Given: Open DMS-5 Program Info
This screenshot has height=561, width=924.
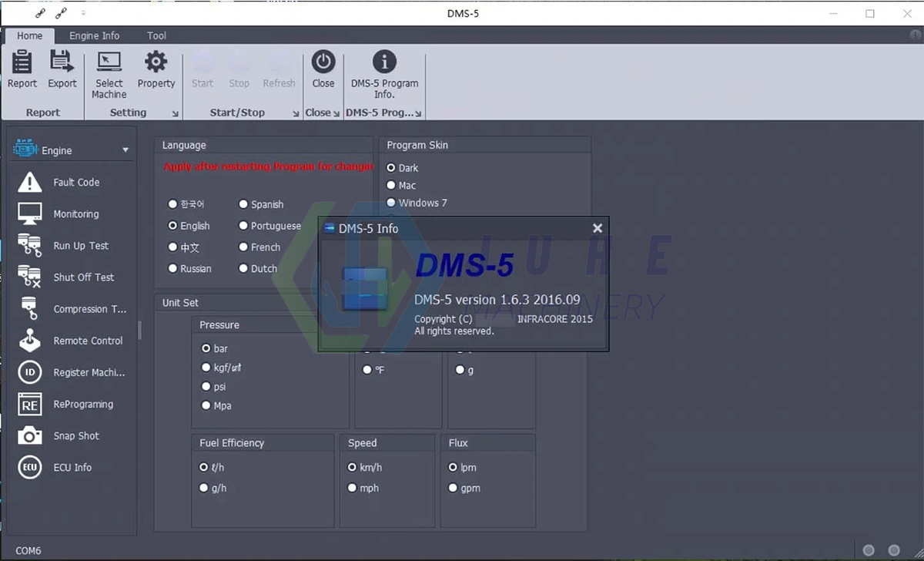Looking at the screenshot, I should (x=383, y=69).
